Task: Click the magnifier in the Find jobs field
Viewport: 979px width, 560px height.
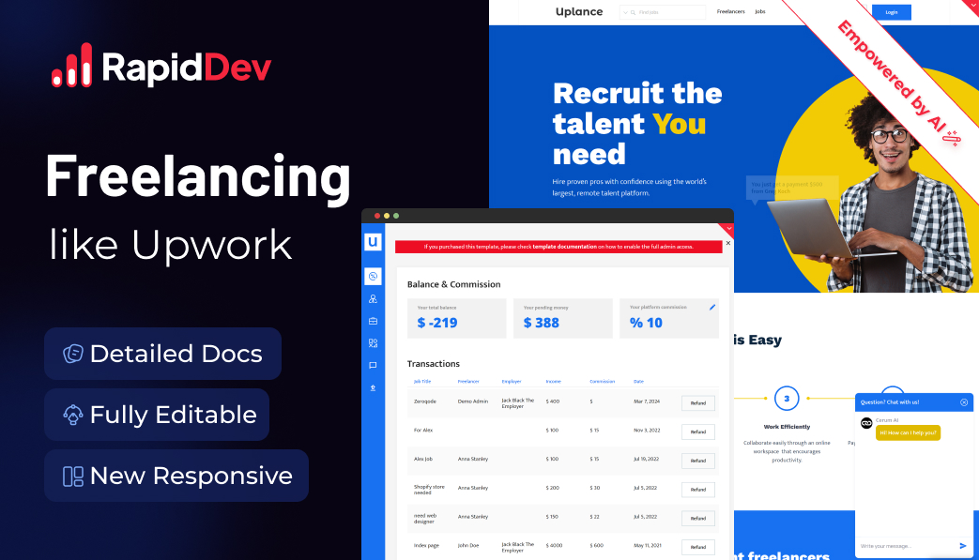Action: coord(633,11)
